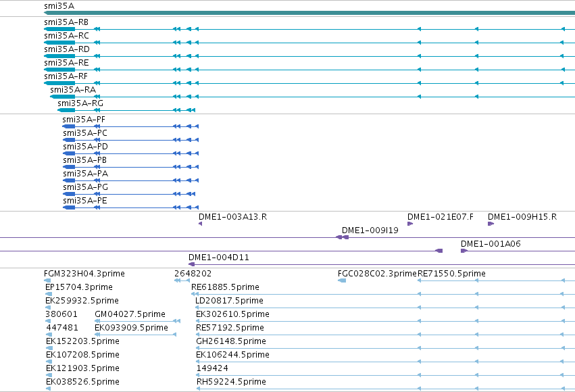
Task: Select EST EK152203.5prime label
Action: 83,341
